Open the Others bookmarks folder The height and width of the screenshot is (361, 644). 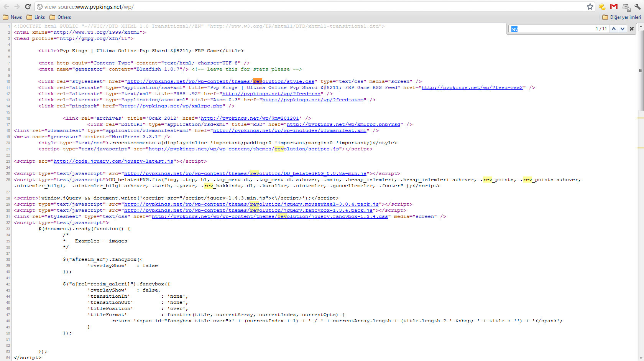coord(60,17)
